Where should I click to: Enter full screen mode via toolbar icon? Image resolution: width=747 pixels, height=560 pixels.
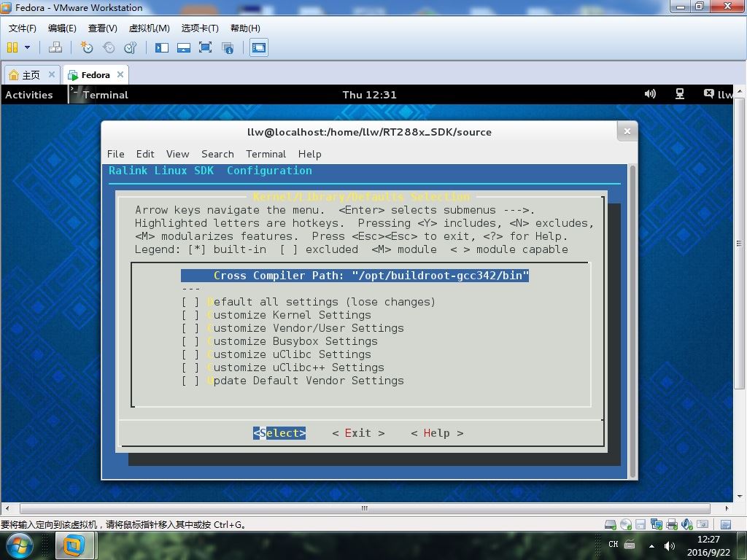tap(205, 47)
